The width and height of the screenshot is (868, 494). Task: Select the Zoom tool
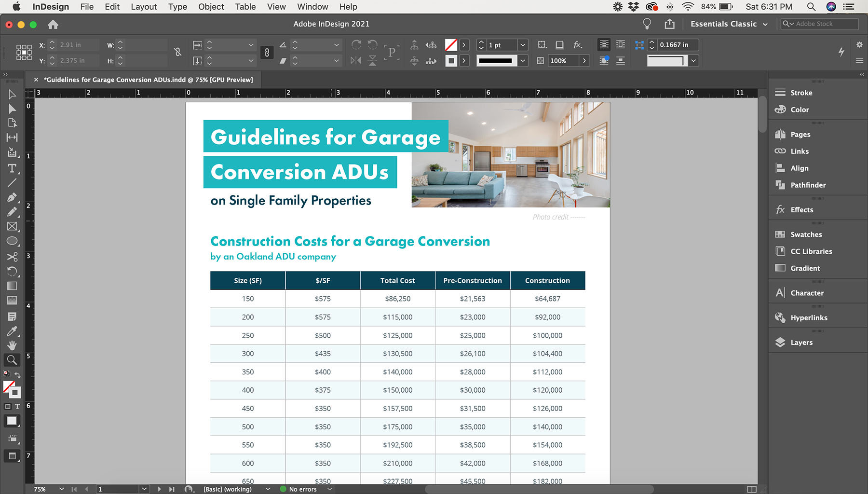(x=12, y=360)
